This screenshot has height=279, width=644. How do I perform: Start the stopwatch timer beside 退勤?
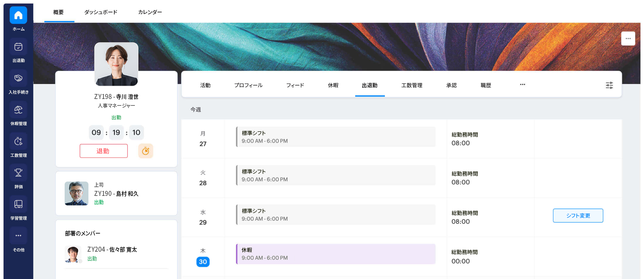coord(146,151)
